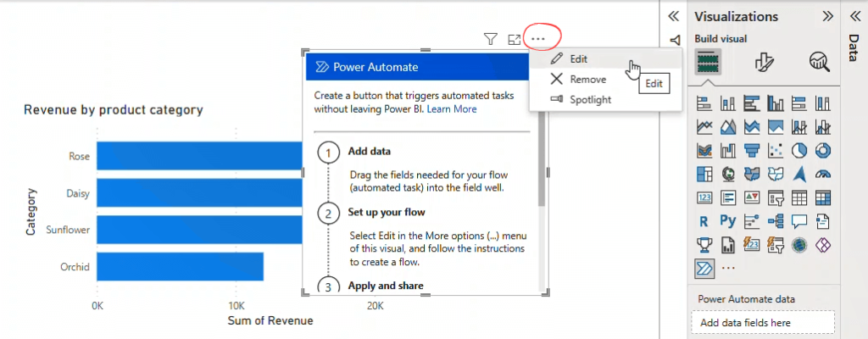Select the ArcGIS Maps globe visual
Image resolution: width=868 pixels, height=339 pixels.
click(x=800, y=244)
